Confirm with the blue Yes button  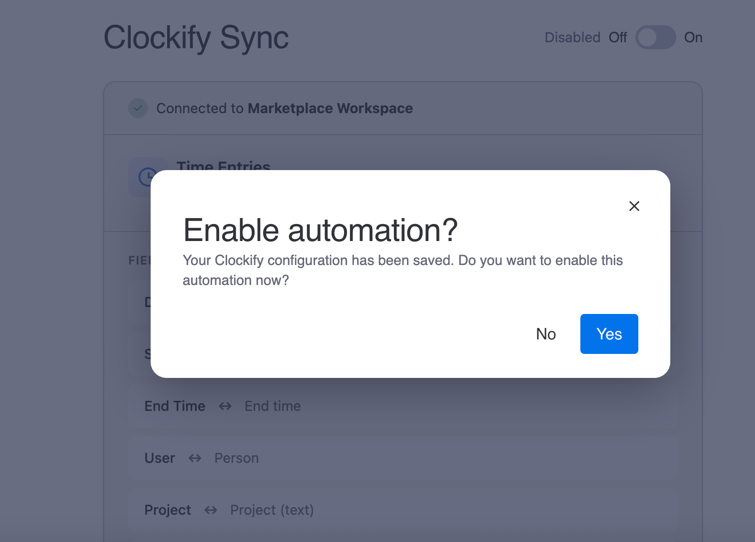click(609, 334)
